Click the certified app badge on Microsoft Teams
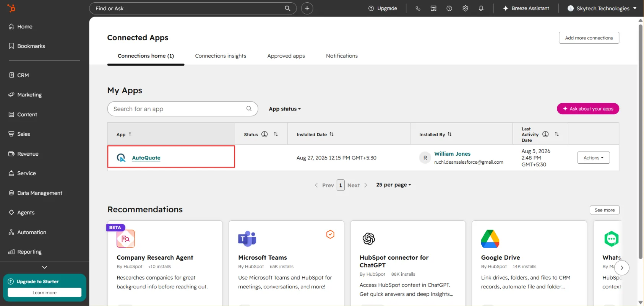The height and width of the screenshot is (306, 644). (330, 234)
